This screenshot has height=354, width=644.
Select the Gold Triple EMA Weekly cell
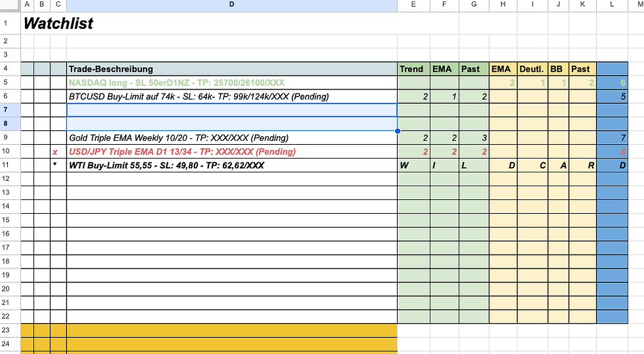point(231,138)
